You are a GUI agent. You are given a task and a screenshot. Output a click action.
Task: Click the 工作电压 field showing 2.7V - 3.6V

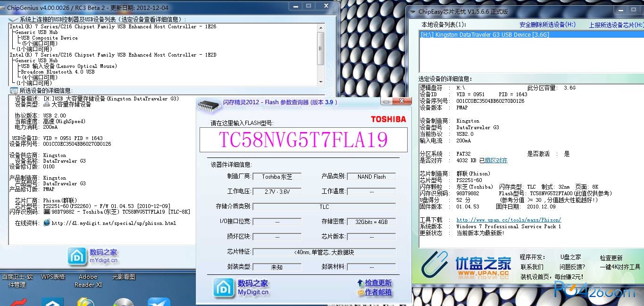click(277, 192)
